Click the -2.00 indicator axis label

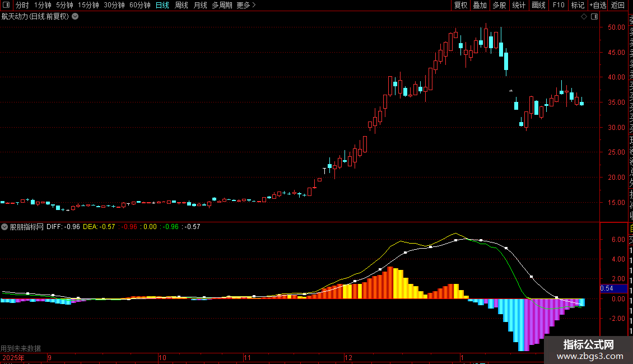(x=617, y=319)
